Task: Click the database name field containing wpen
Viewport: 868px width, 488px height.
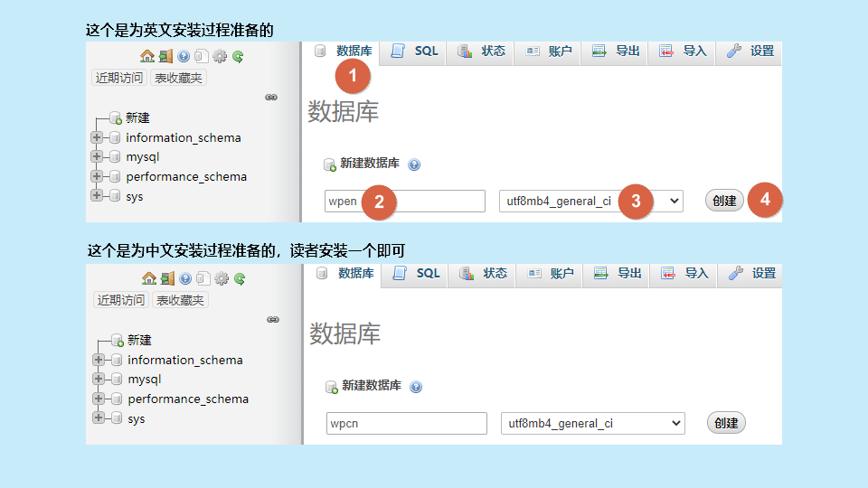Action: (405, 201)
